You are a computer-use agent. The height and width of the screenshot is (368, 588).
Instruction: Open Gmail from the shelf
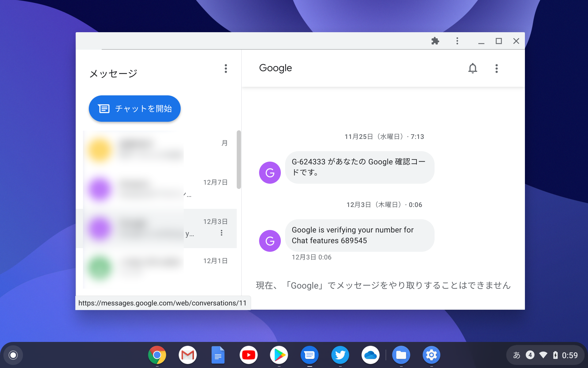[187, 355]
